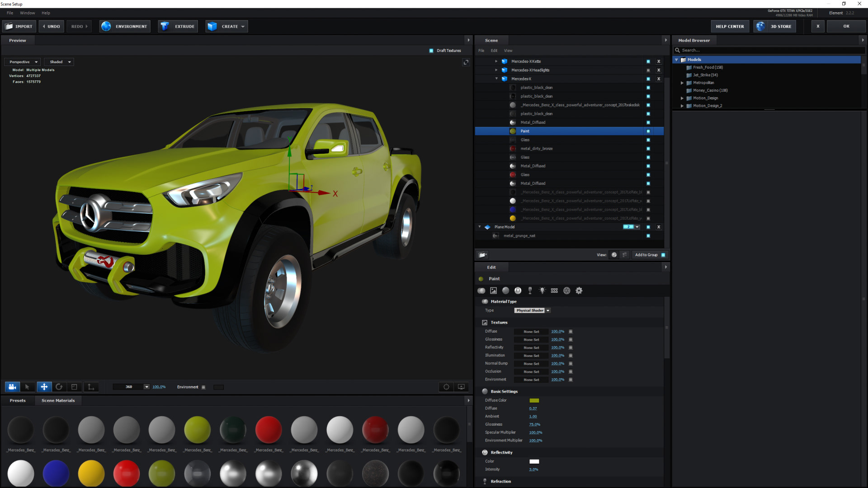Open the SSS subsurface scattering icon
Screen dimensions: 868x488
pos(554,291)
